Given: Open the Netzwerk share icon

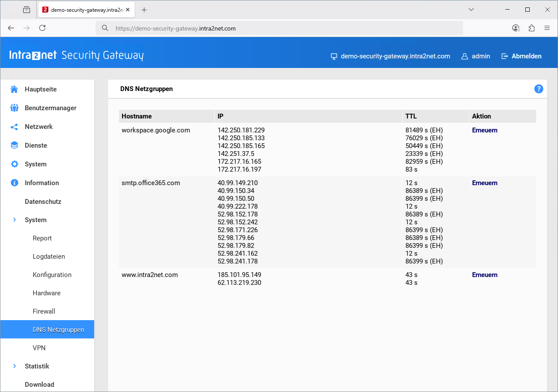Looking at the screenshot, I should (14, 126).
